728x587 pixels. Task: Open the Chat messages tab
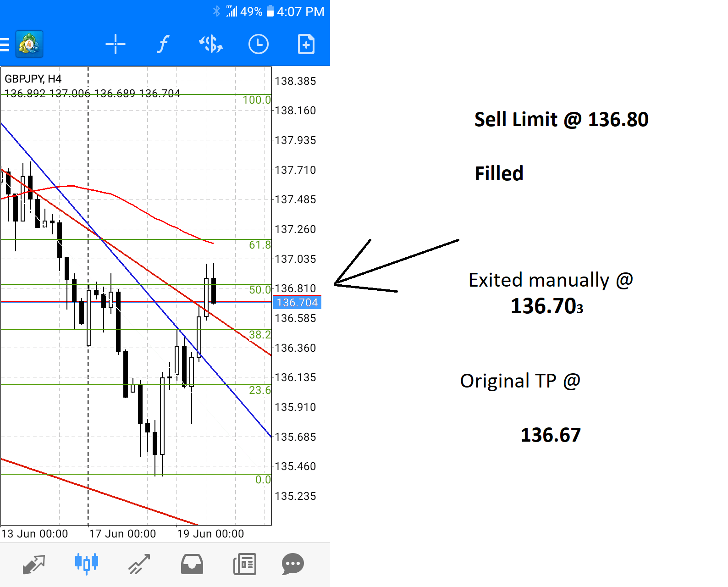tap(293, 564)
